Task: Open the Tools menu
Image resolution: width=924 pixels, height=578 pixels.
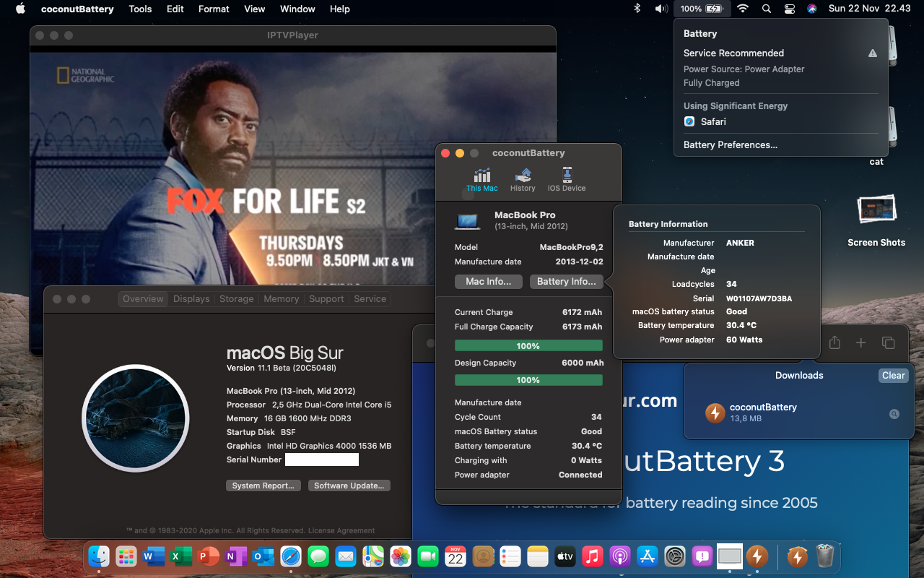Action: [140, 9]
